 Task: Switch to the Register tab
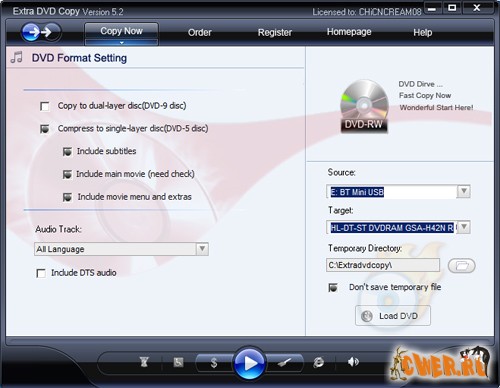pos(275,32)
